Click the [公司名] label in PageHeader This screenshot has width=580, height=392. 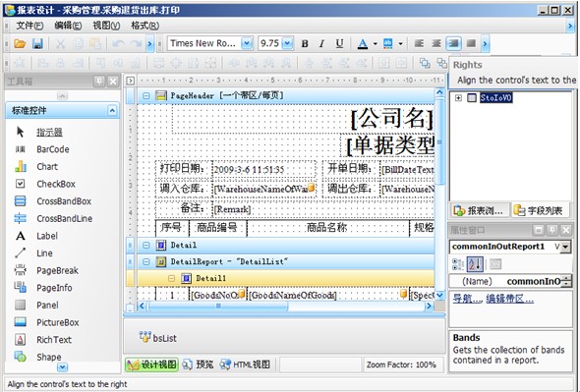(x=392, y=119)
